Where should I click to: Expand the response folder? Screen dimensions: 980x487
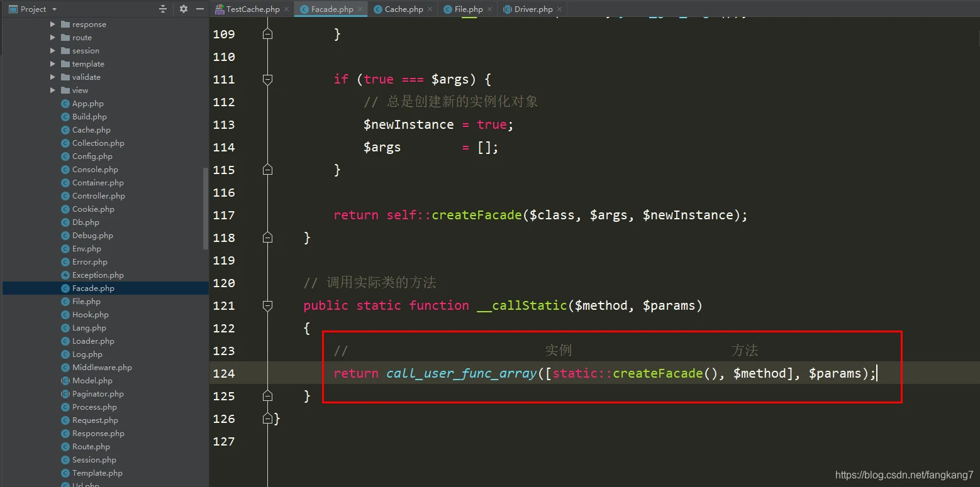pos(53,25)
